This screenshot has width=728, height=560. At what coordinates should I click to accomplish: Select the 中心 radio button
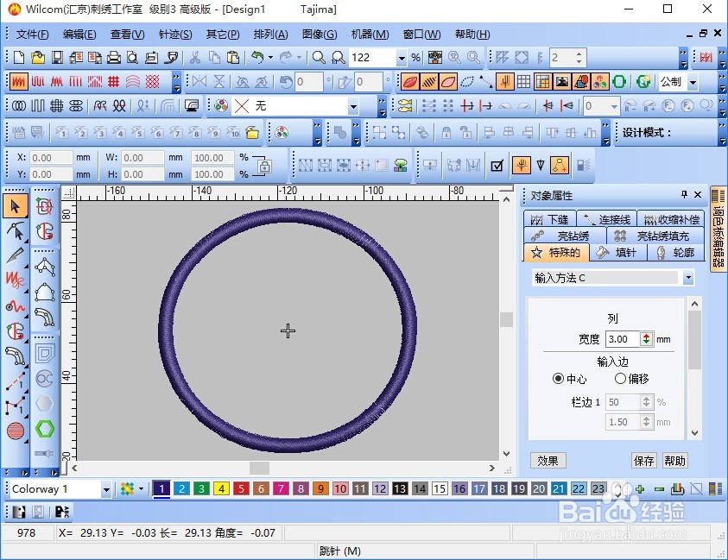click(x=558, y=379)
